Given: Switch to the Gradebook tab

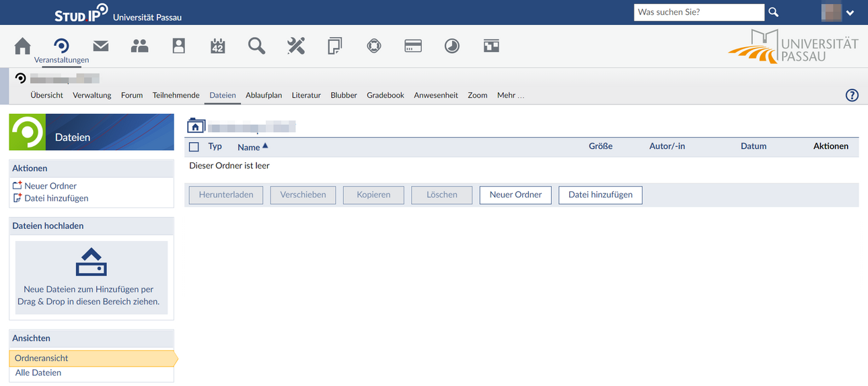Looking at the screenshot, I should [x=386, y=95].
